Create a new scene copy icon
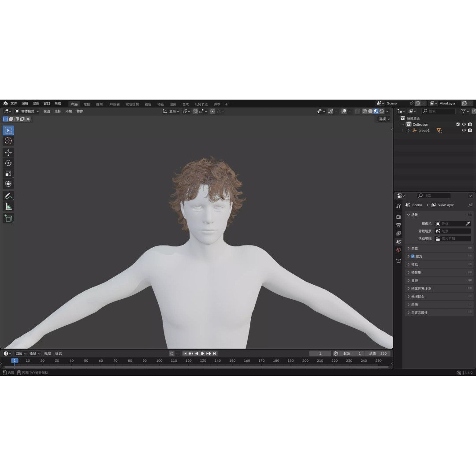Viewport: 476px width, 476px height. 418,104
